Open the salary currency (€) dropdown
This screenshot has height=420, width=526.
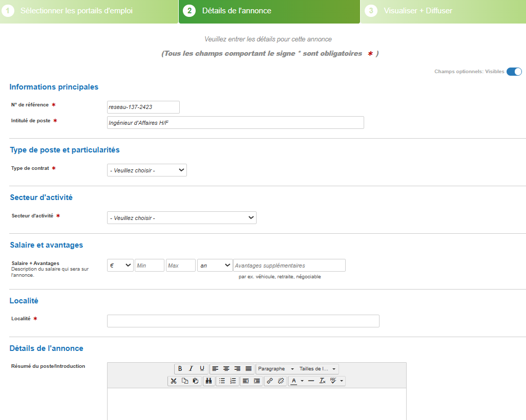[x=120, y=266]
